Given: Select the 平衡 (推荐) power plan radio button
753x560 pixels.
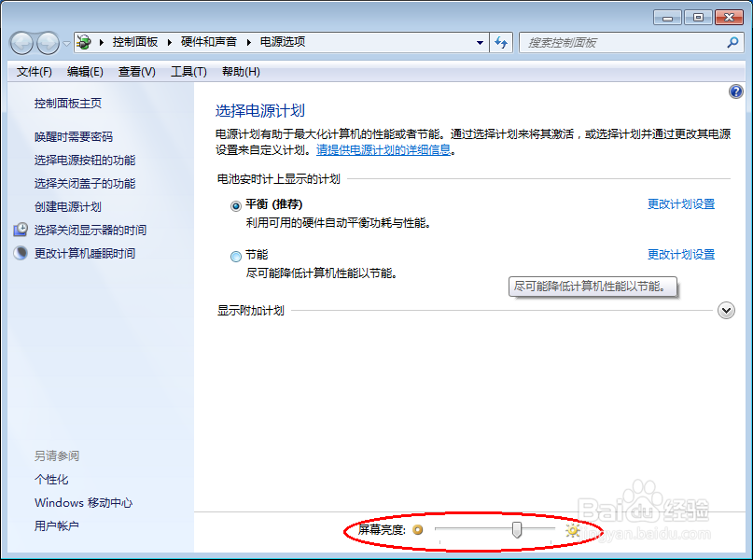Looking at the screenshot, I should coord(236,206).
